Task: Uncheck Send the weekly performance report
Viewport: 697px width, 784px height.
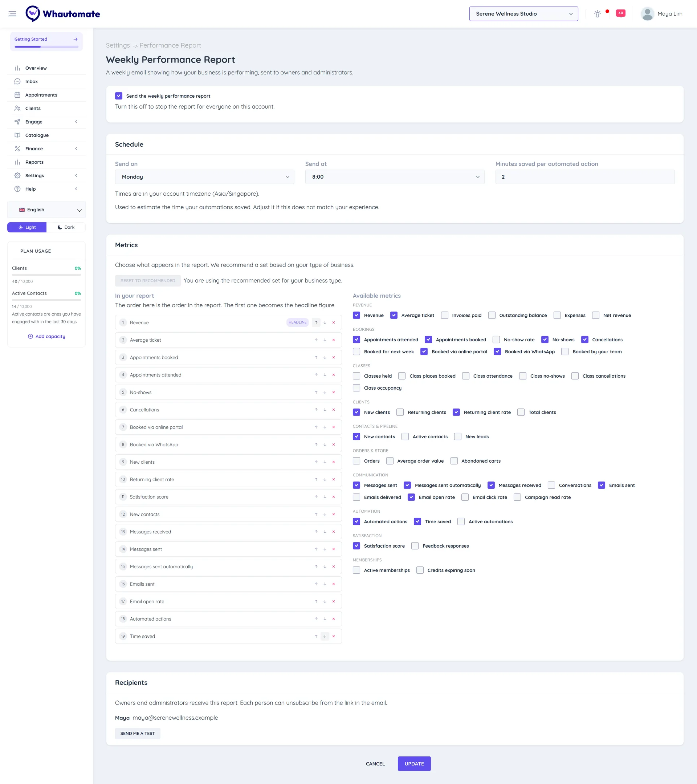Action: pos(119,96)
